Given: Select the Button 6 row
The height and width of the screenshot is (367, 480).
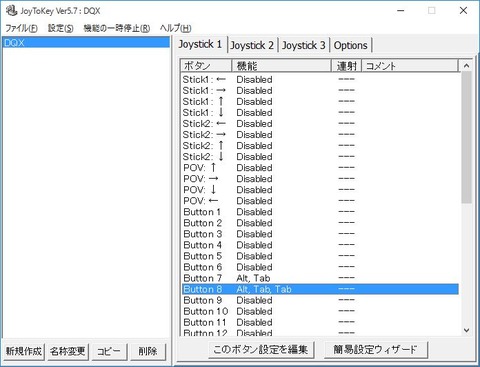Looking at the screenshot, I should pyautogui.click(x=320, y=267).
